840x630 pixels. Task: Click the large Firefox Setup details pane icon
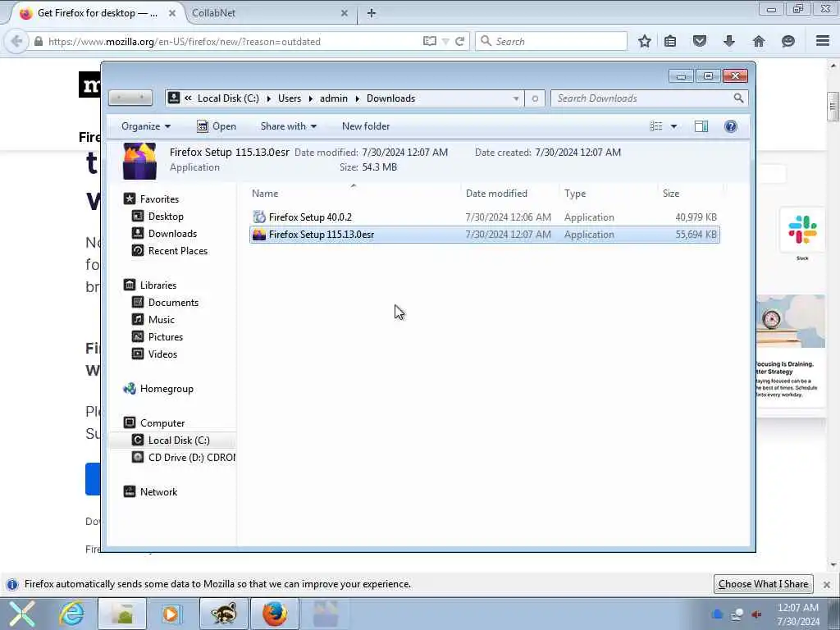[139, 161]
